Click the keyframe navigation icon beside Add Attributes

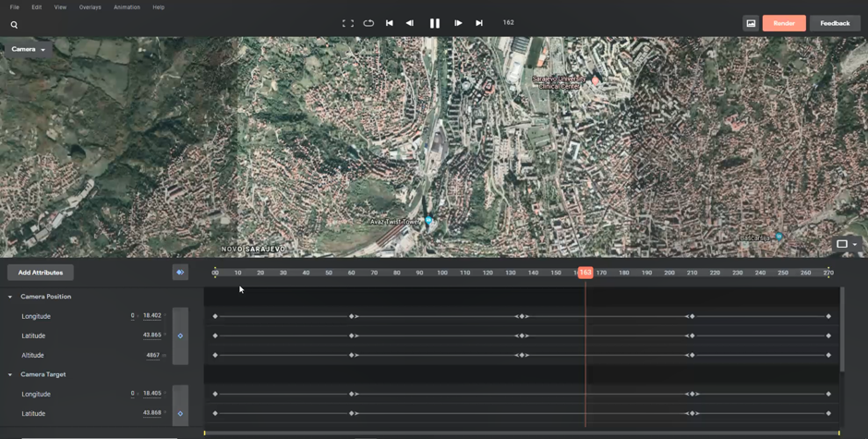(180, 273)
